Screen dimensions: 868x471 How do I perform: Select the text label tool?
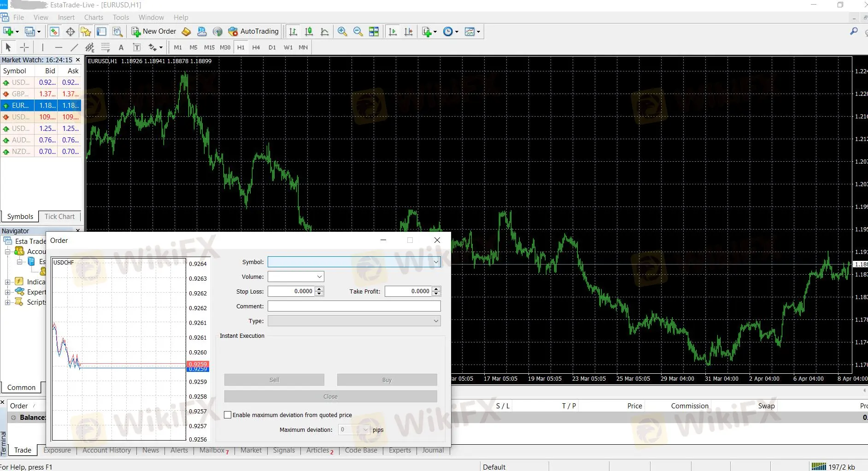[x=137, y=47]
